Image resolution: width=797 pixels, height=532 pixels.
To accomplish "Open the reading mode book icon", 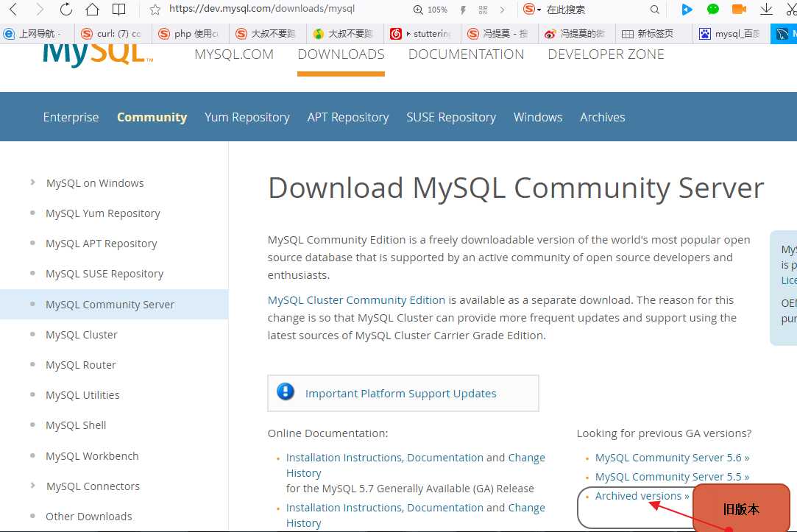I will tap(119, 9).
